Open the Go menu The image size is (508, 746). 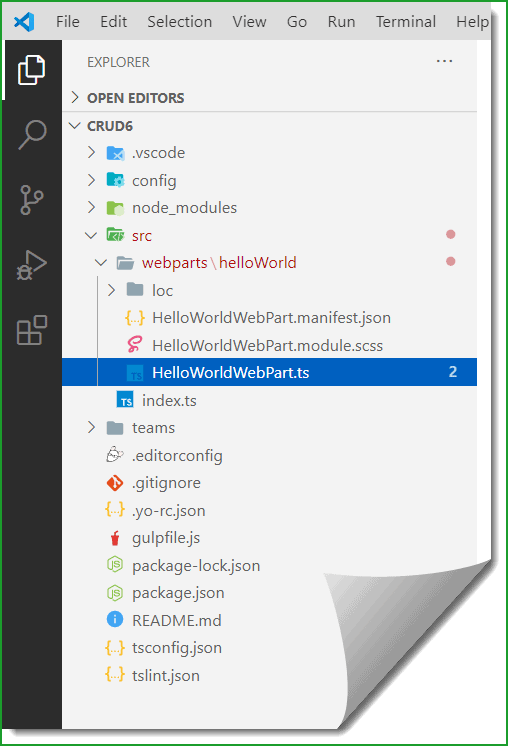pyautogui.click(x=297, y=22)
